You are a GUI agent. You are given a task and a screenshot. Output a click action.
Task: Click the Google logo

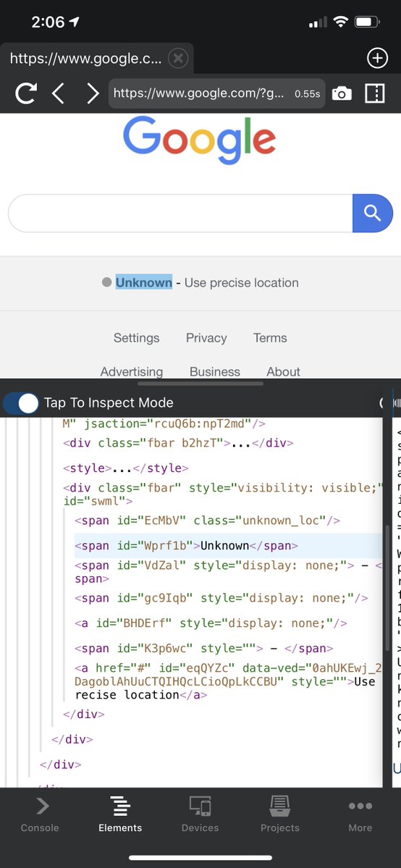pyautogui.click(x=199, y=141)
